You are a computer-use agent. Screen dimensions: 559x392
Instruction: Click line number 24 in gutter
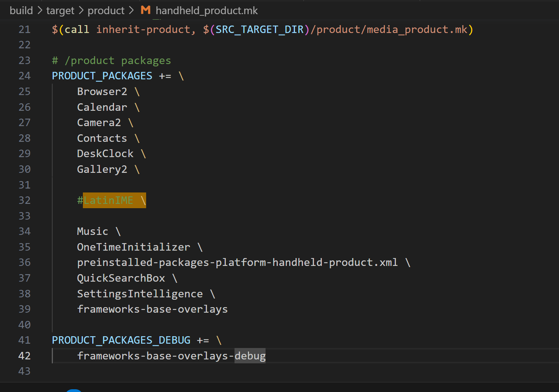(24, 76)
